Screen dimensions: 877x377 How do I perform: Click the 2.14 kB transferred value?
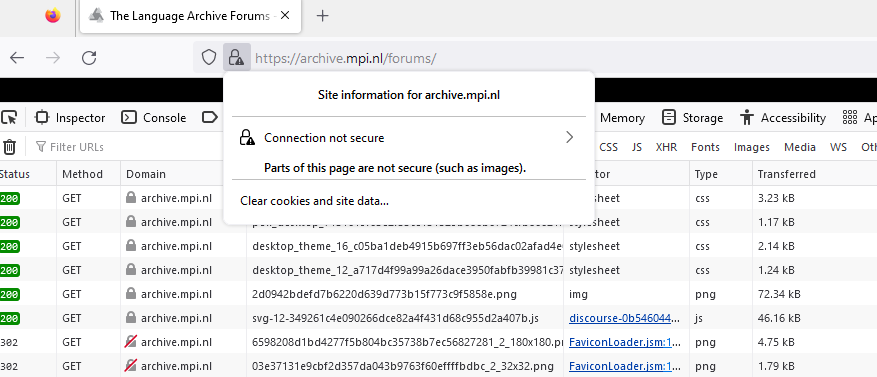click(776, 246)
